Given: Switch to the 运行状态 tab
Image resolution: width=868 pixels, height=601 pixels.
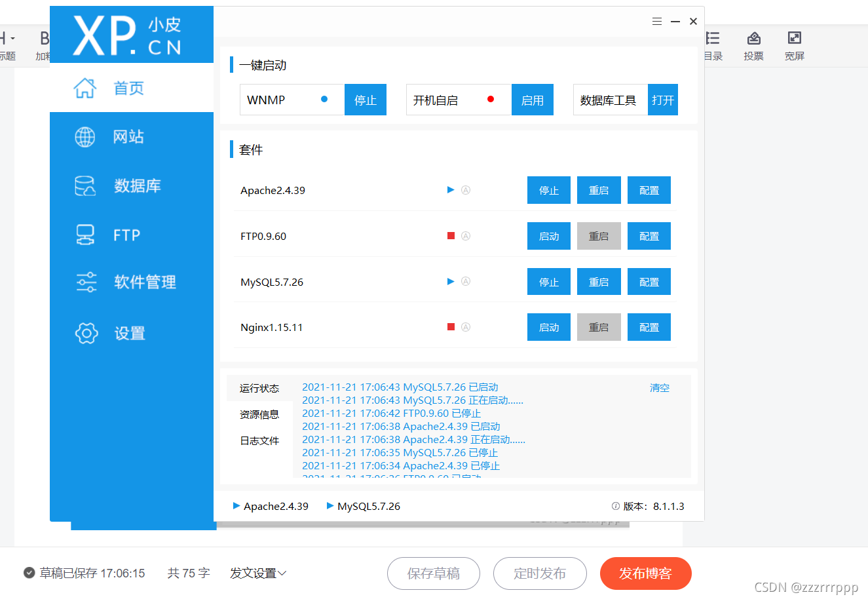Looking at the screenshot, I should (259, 388).
